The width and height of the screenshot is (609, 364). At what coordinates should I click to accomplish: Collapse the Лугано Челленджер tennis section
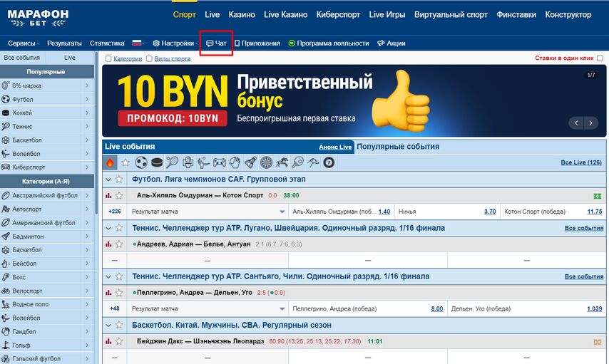coord(108,228)
